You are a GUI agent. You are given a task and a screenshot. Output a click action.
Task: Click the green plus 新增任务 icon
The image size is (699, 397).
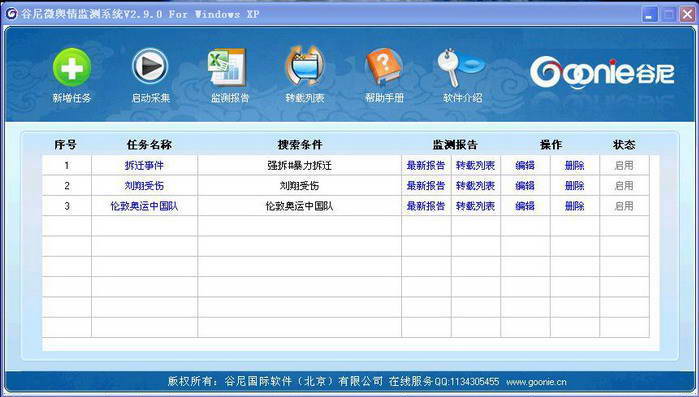click(72, 68)
